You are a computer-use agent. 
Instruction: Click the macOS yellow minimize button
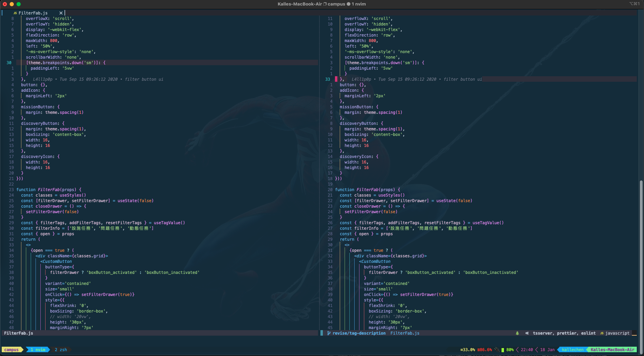[12, 4]
